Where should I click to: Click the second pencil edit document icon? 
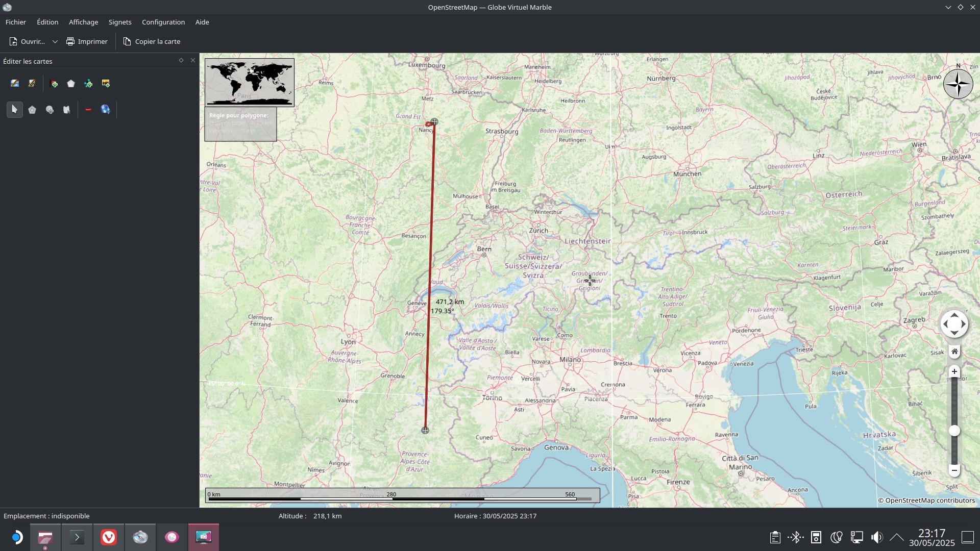click(x=32, y=83)
